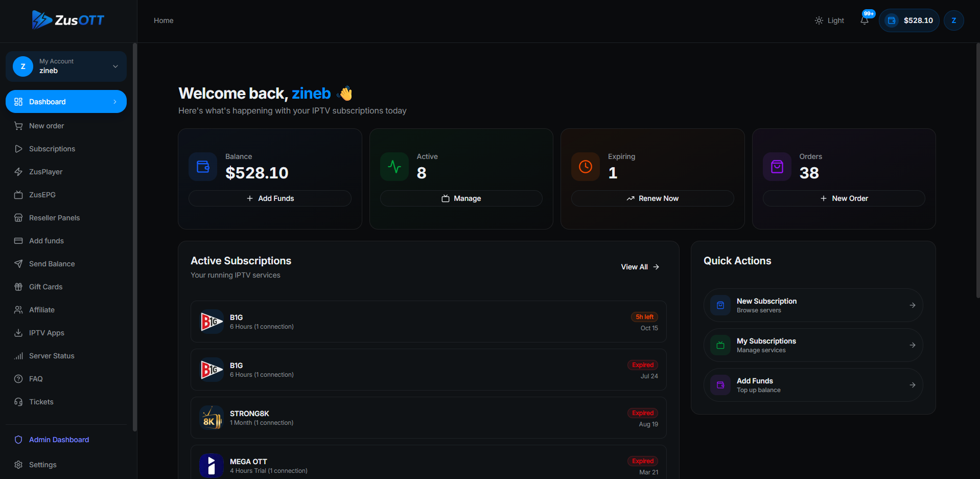
Task: Click the ZusOTT logo
Action: point(68,20)
